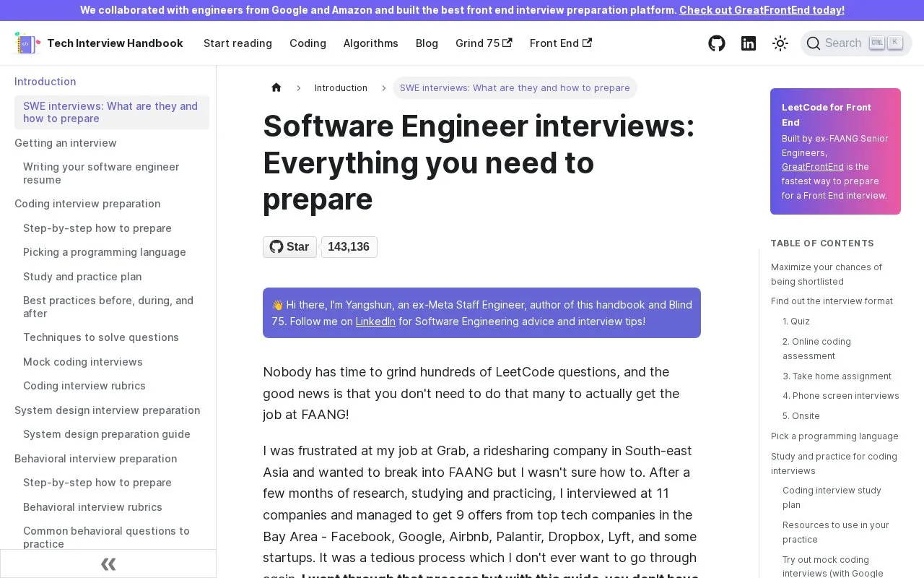The image size is (924, 578).
Task: Jump to Pick a programming language section
Action: pos(834,436)
